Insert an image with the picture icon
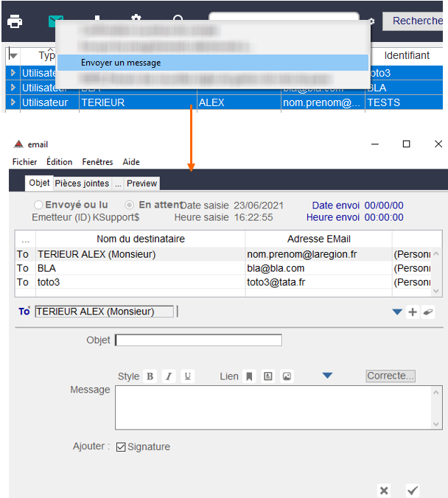Viewport: 448px width, 498px height. 287,376
